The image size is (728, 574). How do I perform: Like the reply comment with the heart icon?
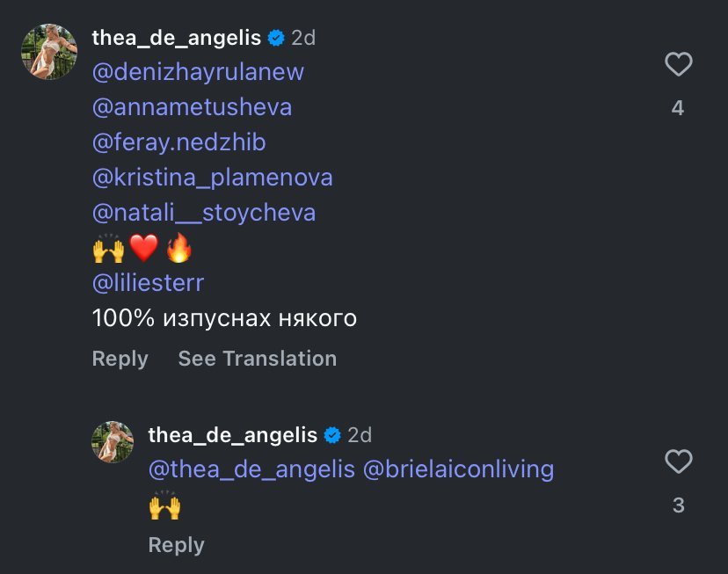click(x=678, y=461)
